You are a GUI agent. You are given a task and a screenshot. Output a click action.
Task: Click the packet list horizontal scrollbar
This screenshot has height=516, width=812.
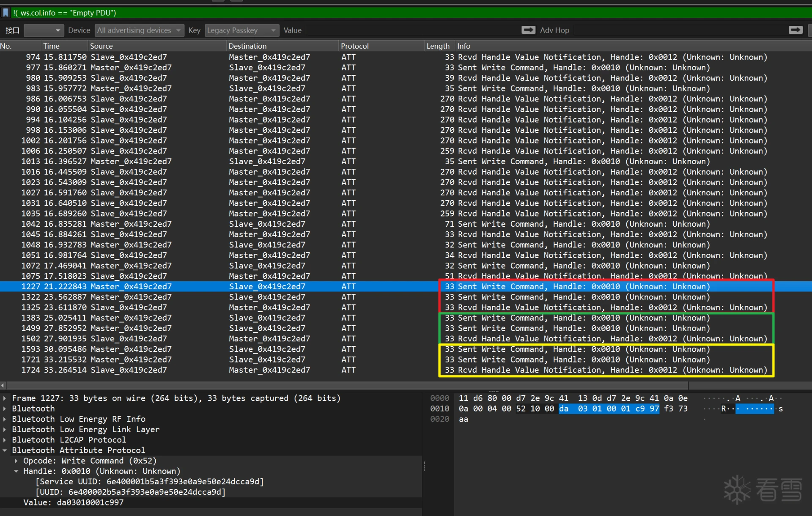pyautogui.click(x=347, y=385)
